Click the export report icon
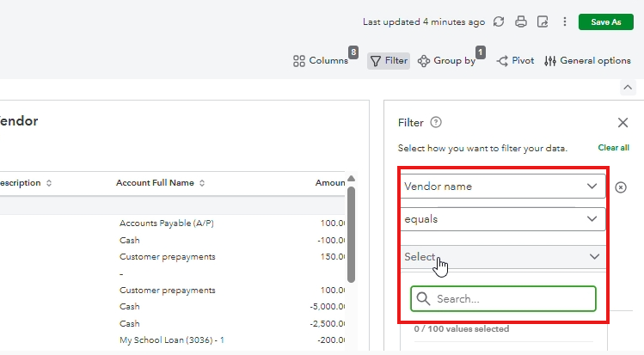 [x=543, y=22]
